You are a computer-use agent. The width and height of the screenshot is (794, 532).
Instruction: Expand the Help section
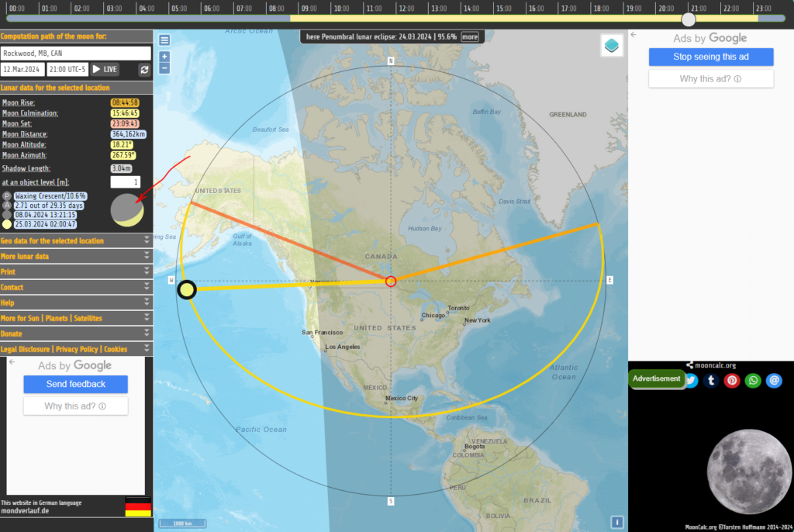(77, 302)
